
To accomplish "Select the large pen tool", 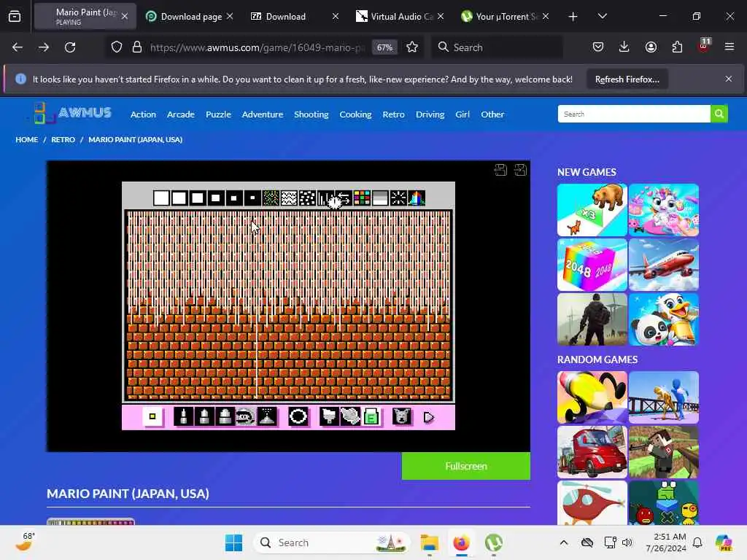I will (225, 416).
